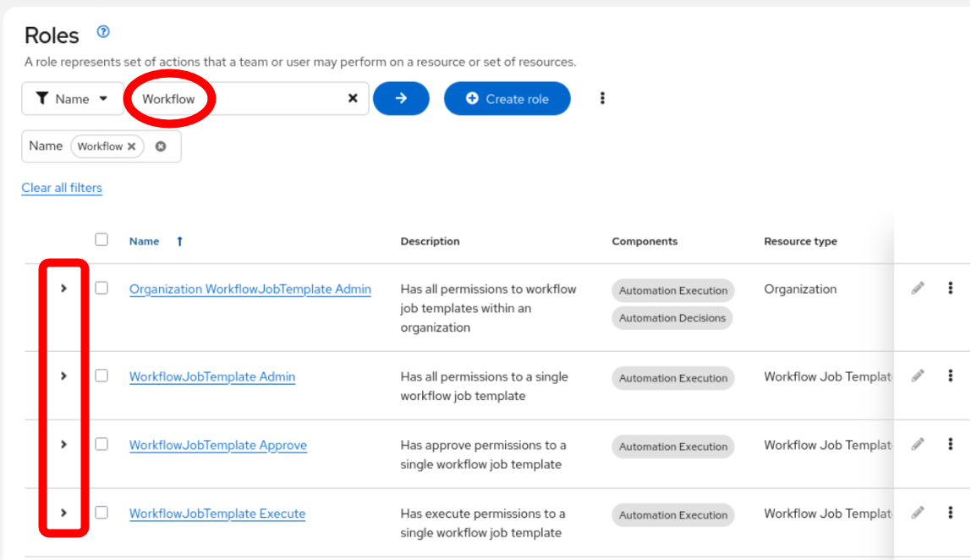
Task: Click the 'Has execute permissions' description text
Action: pos(482,523)
